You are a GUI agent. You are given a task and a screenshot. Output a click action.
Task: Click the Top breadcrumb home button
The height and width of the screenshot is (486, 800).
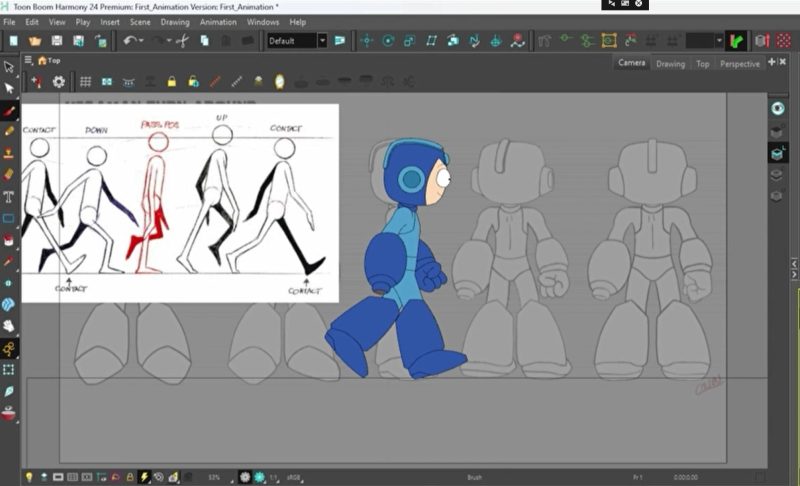(x=49, y=60)
